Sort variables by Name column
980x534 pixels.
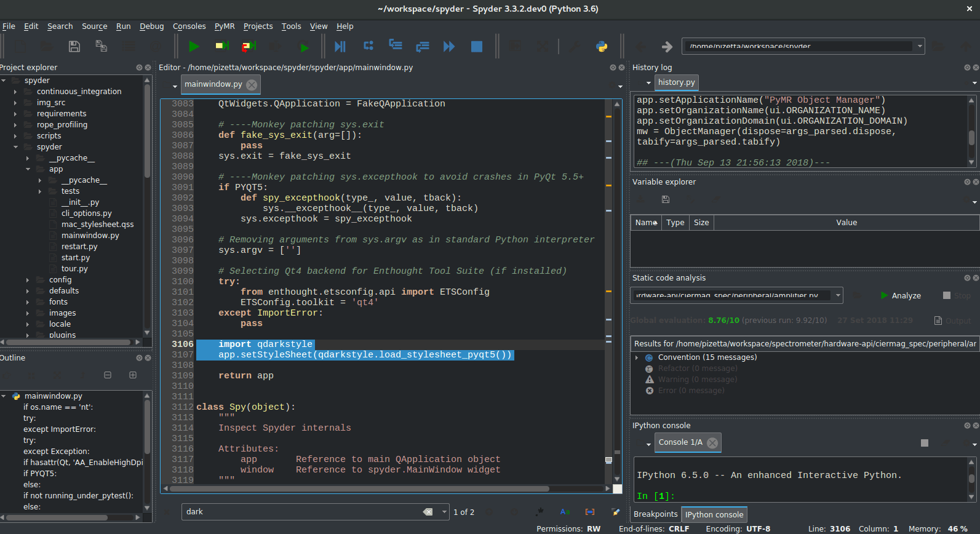tap(646, 223)
